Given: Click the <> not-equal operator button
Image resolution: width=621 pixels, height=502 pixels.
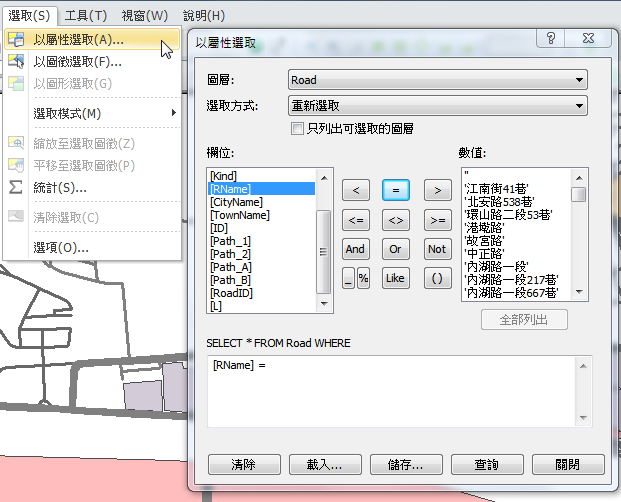Looking at the screenshot, I should point(396,220).
